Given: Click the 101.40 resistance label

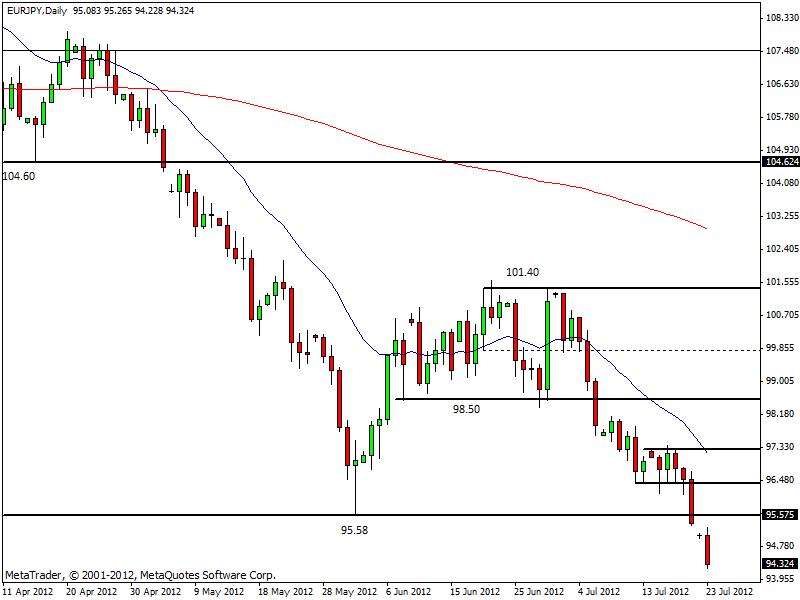Looking at the screenshot, I should [523, 271].
